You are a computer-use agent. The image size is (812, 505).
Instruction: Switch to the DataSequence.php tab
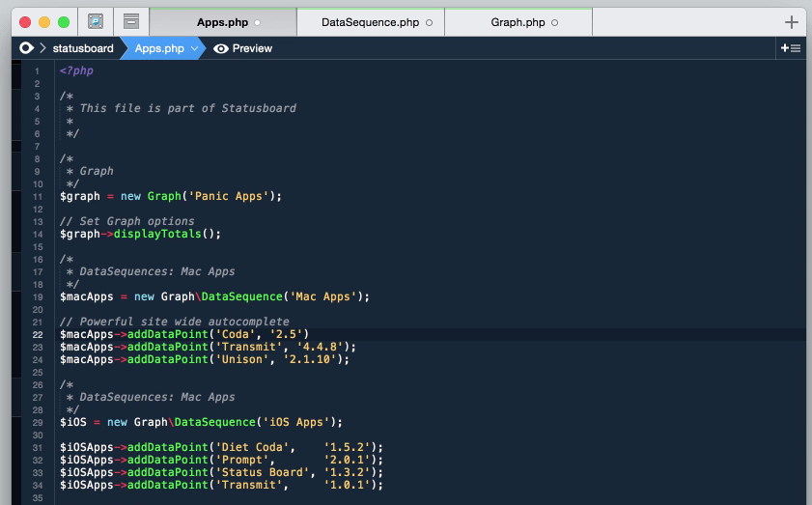click(x=370, y=22)
